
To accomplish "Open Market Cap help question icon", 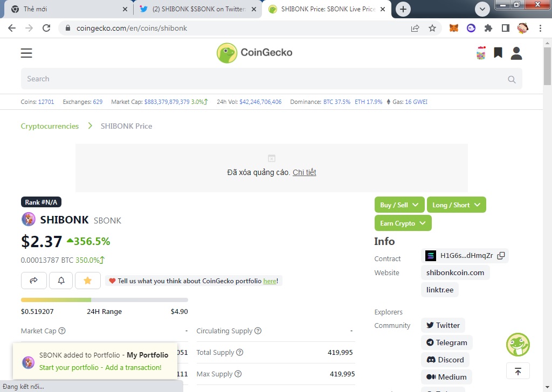I will pyautogui.click(x=62, y=331).
